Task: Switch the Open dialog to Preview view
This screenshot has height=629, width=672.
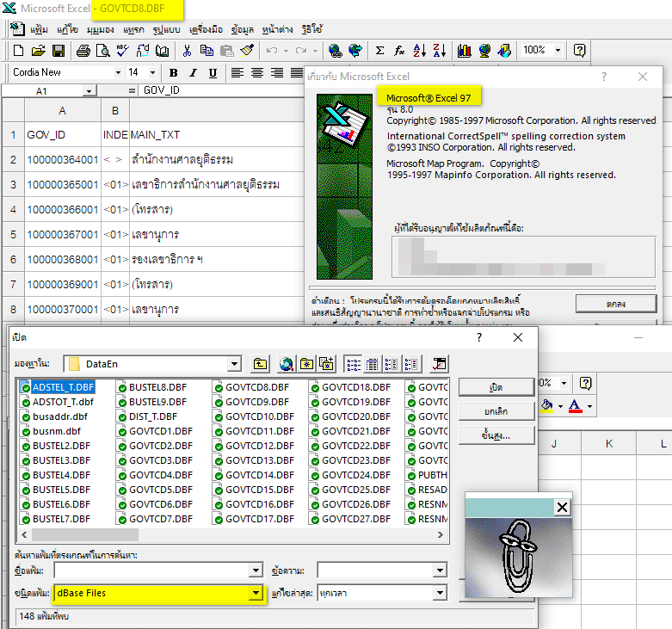Action: (410, 364)
